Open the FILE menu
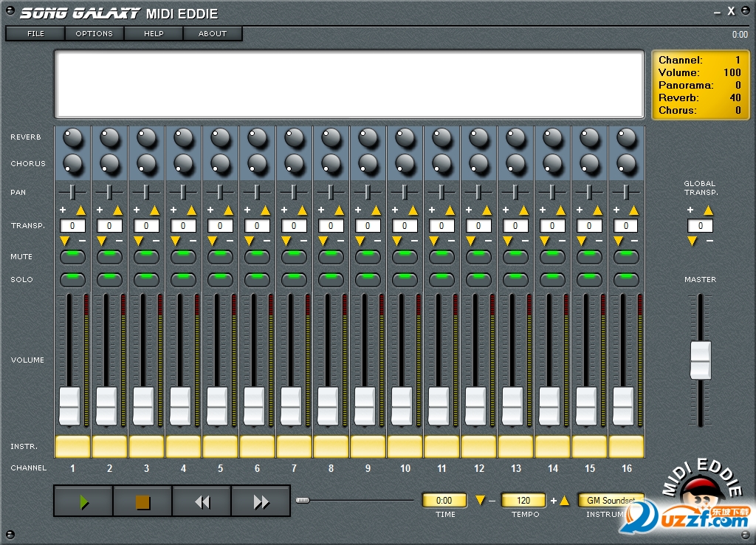 click(35, 34)
